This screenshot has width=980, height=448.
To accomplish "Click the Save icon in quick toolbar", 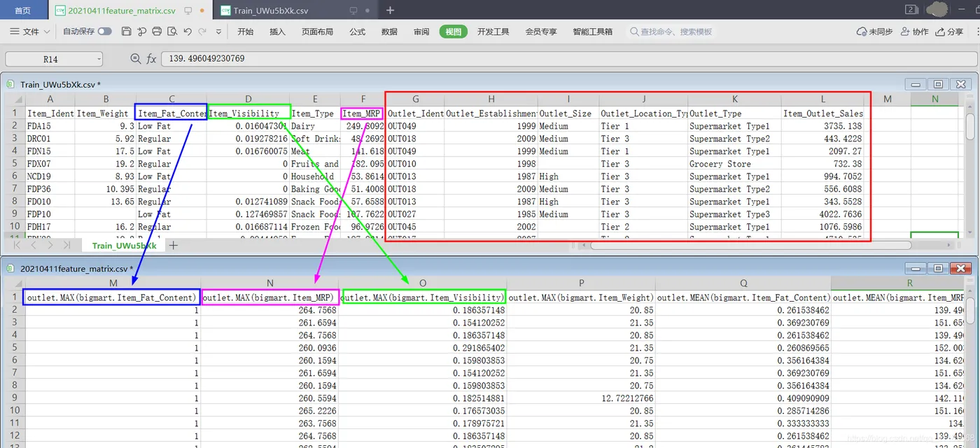I will click(x=126, y=31).
